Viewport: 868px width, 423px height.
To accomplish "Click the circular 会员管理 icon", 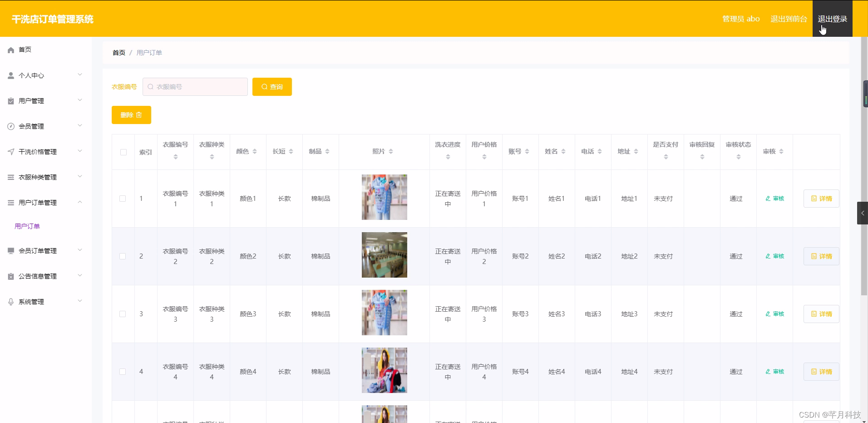I will tap(10, 126).
